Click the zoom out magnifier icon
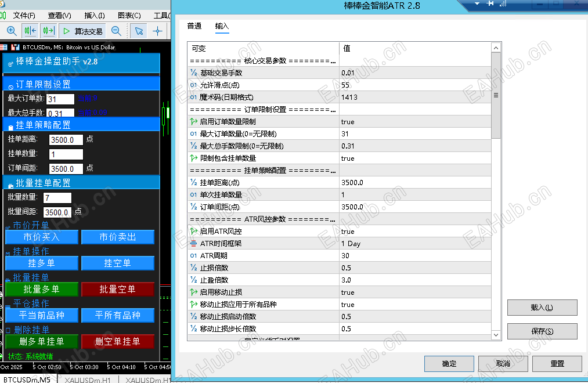This screenshot has width=588, height=383. coord(116,31)
